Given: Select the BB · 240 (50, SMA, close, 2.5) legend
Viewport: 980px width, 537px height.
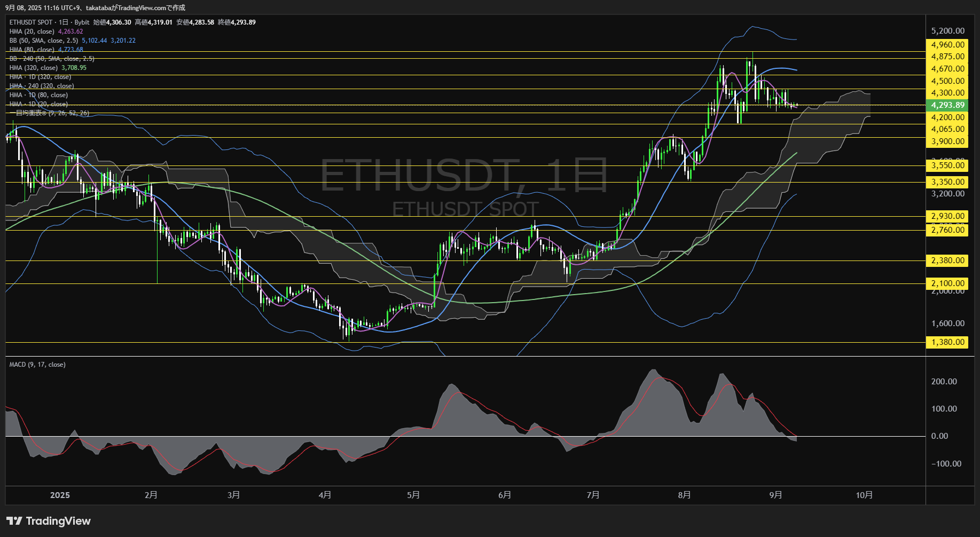Looking at the screenshot, I should pos(52,59).
